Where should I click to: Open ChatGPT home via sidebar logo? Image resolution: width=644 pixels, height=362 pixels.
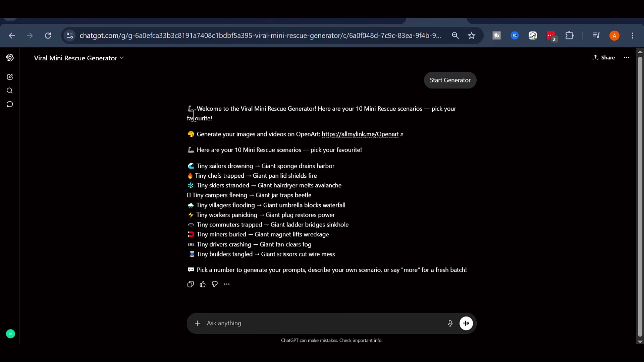point(10,58)
